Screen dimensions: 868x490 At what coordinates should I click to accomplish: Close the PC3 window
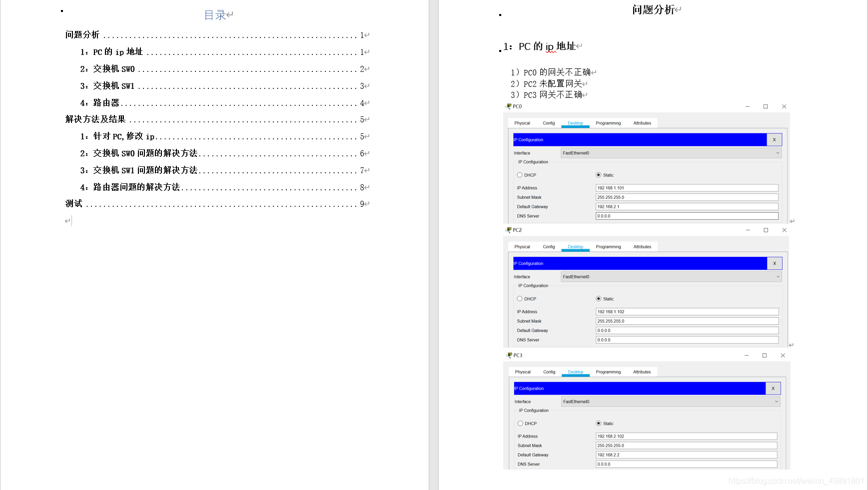click(x=783, y=355)
